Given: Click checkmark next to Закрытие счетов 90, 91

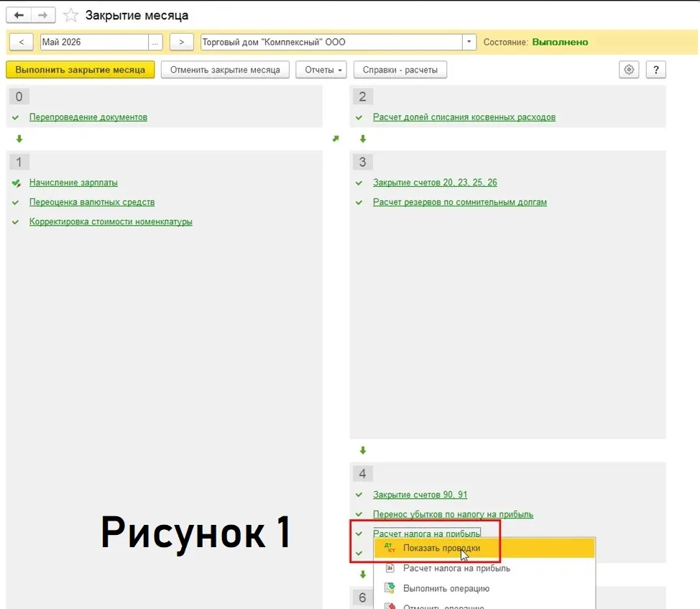Looking at the screenshot, I should point(359,495).
